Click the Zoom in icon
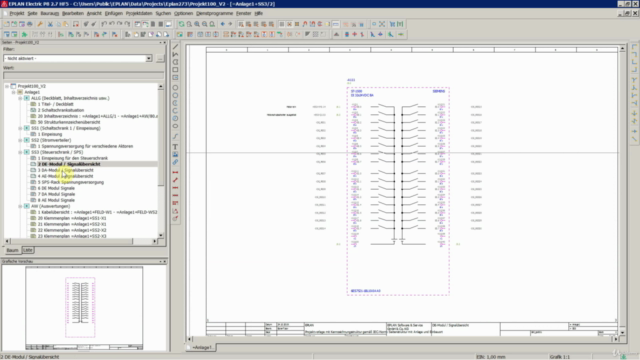 [x=197, y=24]
